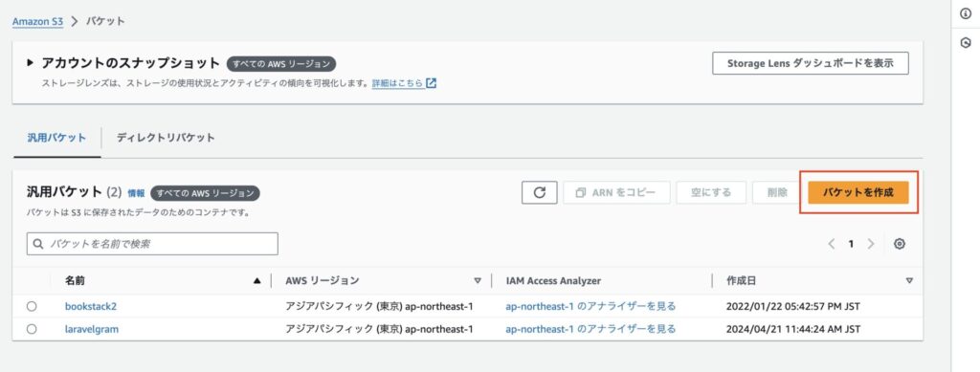Focus the バケットを名前で検索 search field
Image resolution: width=980 pixels, height=372 pixels.
pyautogui.click(x=152, y=244)
